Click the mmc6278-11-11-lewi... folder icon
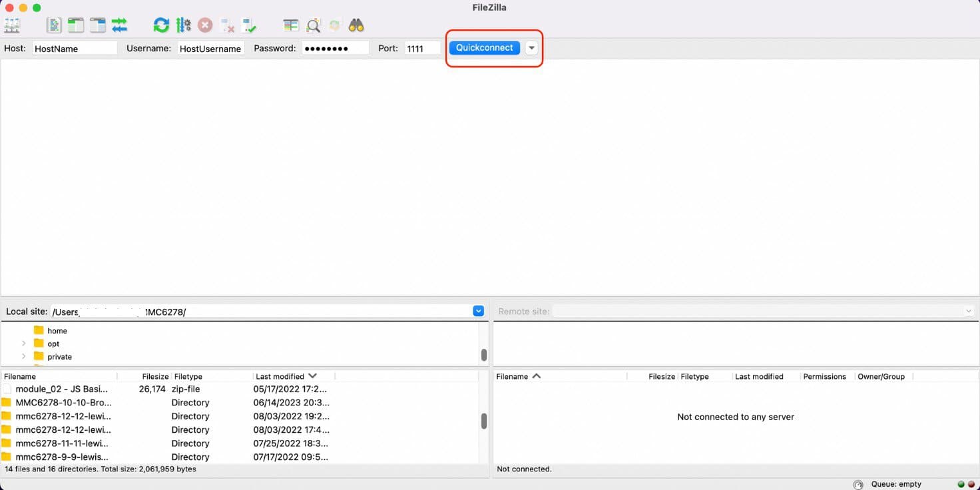 click(7, 443)
